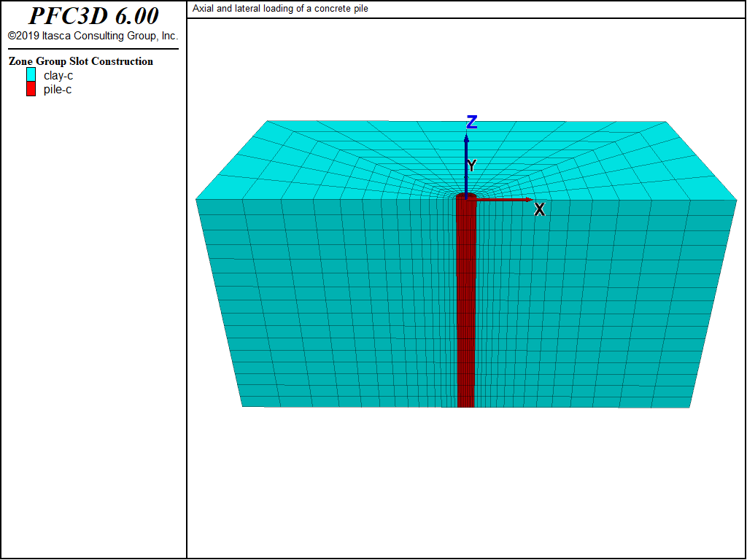Click the red pile column in the model
Screen dimensions: 747x560
[x=466, y=301]
